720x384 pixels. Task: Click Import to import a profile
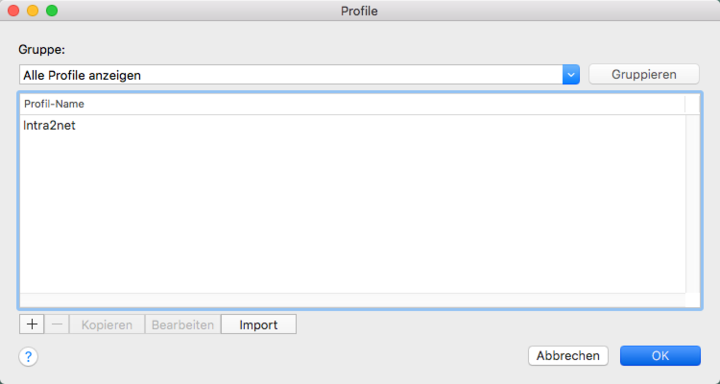259,324
